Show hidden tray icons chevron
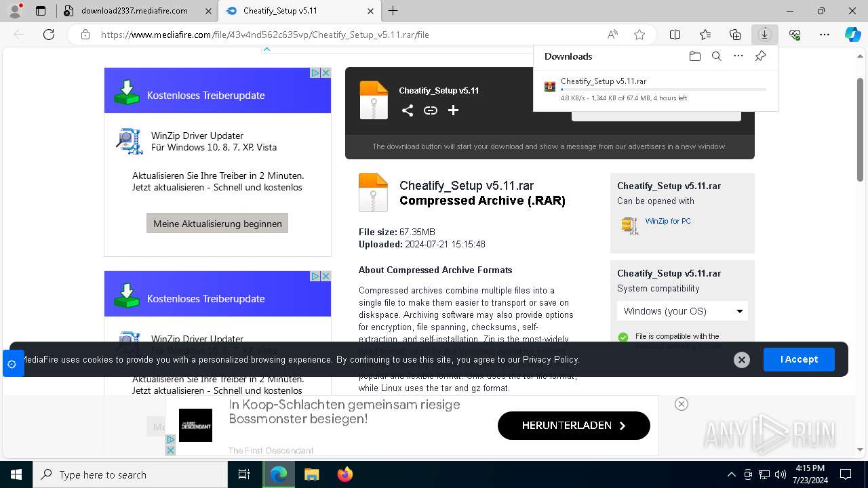The height and width of the screenshot is (488, 868). (732, 474)
